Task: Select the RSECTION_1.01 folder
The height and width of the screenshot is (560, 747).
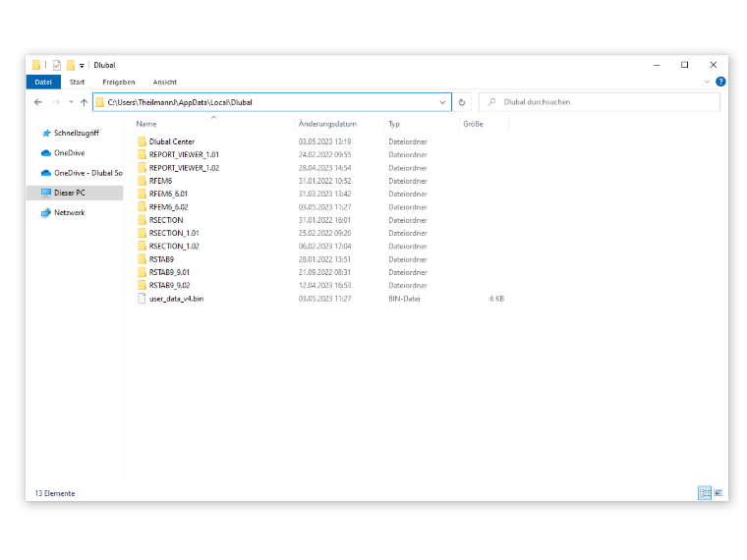Action: 174,233
